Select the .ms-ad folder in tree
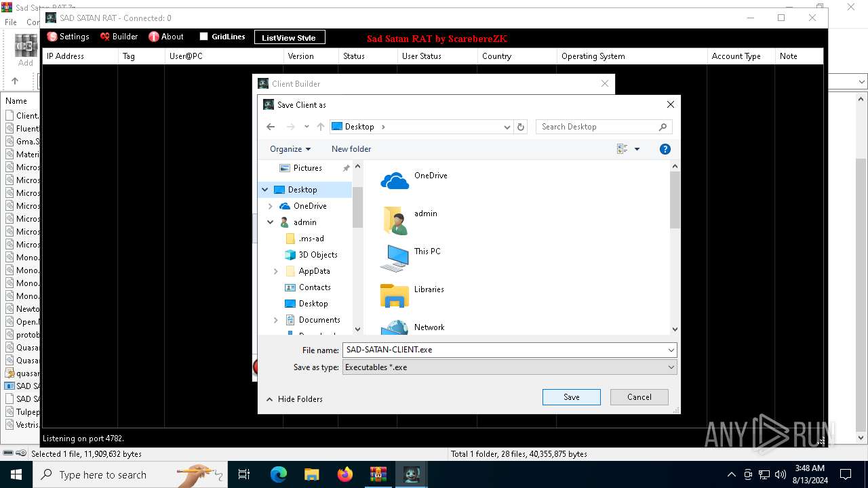868x488 pixels. (311, 239)
